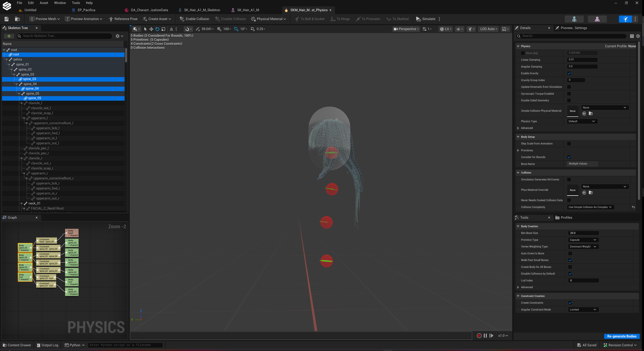Expand Primitives section in Body Setup
The image size is (644, 351).
tap(518, 151)
